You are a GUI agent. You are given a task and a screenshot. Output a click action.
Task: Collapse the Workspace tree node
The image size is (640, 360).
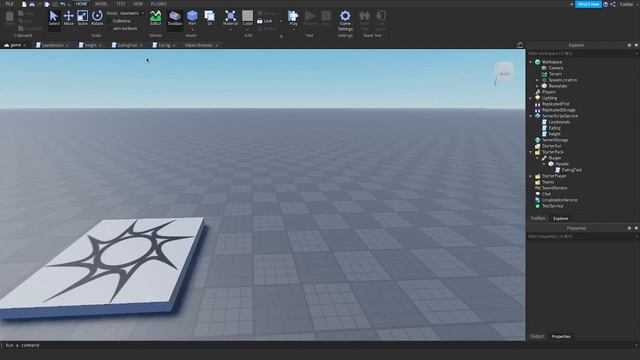(531, 62)
